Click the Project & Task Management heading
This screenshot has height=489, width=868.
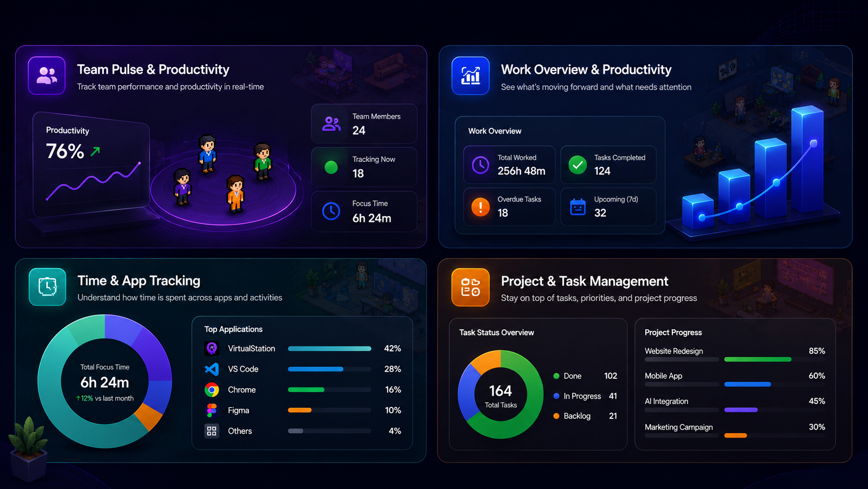[x=585, y=281]
